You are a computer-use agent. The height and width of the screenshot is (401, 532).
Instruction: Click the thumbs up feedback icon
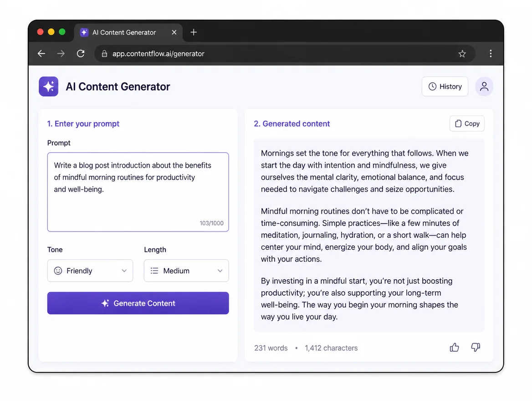454,347
